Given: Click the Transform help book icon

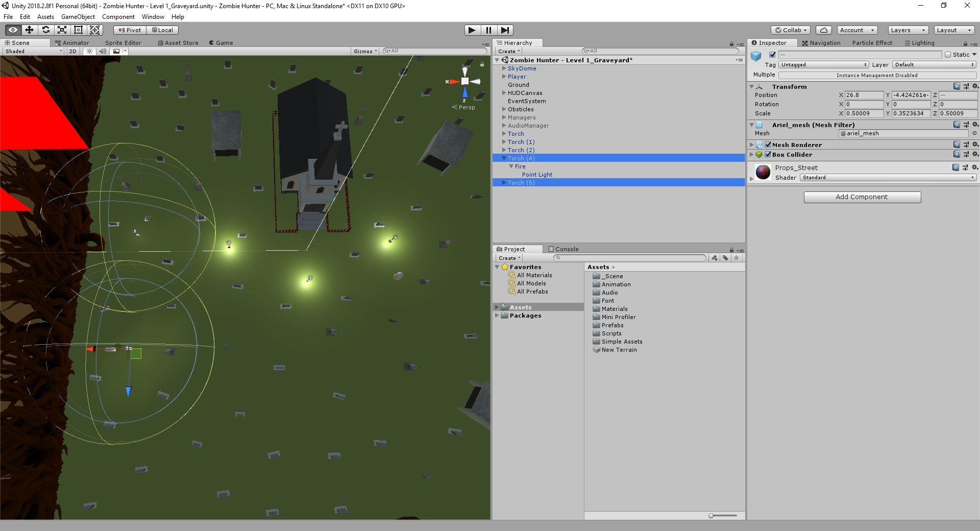Looking at the screenshot, I should tap(957, 86).
